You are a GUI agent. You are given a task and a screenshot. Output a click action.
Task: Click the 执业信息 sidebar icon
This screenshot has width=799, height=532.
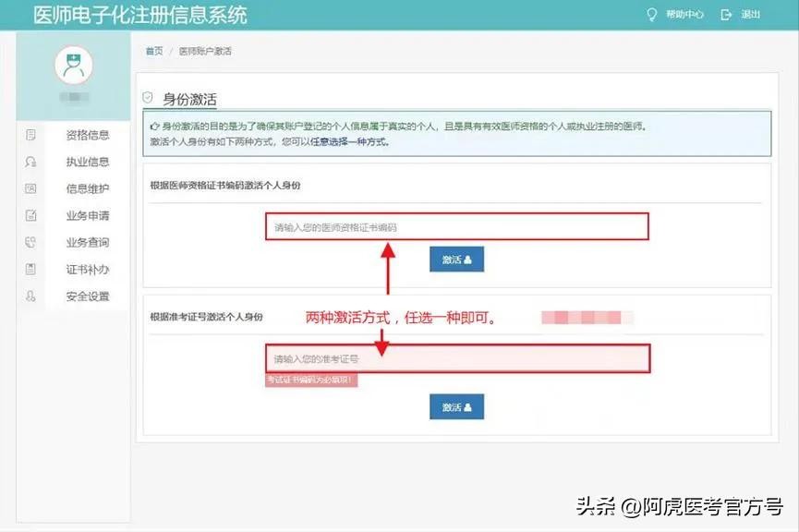click(30, 162)
